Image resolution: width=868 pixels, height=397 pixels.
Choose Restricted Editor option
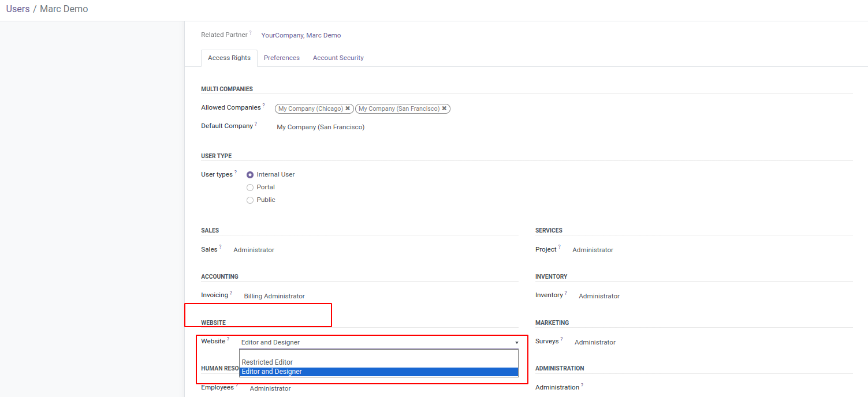click(x=267, y=362)
